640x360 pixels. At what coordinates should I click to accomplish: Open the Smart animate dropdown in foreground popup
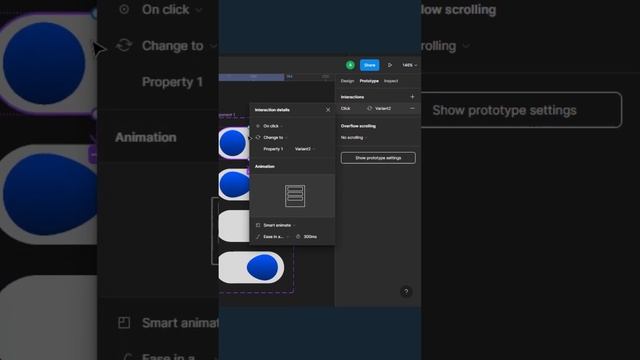279,225
